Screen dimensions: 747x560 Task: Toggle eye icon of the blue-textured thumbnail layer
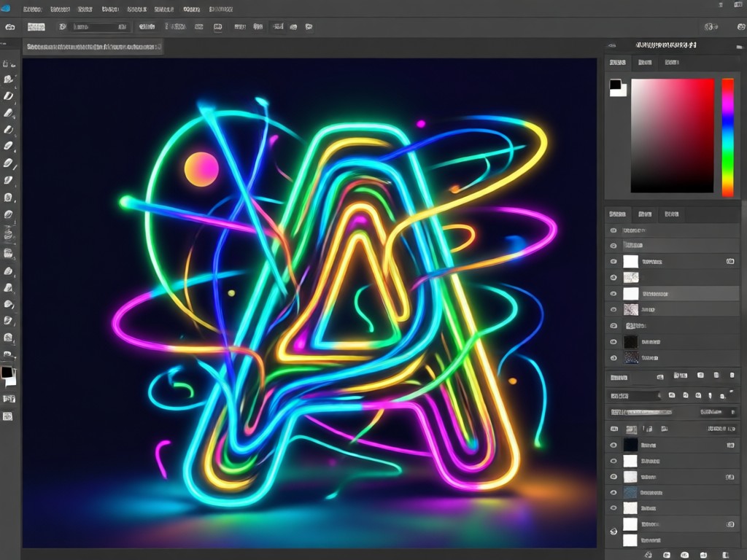613,492
